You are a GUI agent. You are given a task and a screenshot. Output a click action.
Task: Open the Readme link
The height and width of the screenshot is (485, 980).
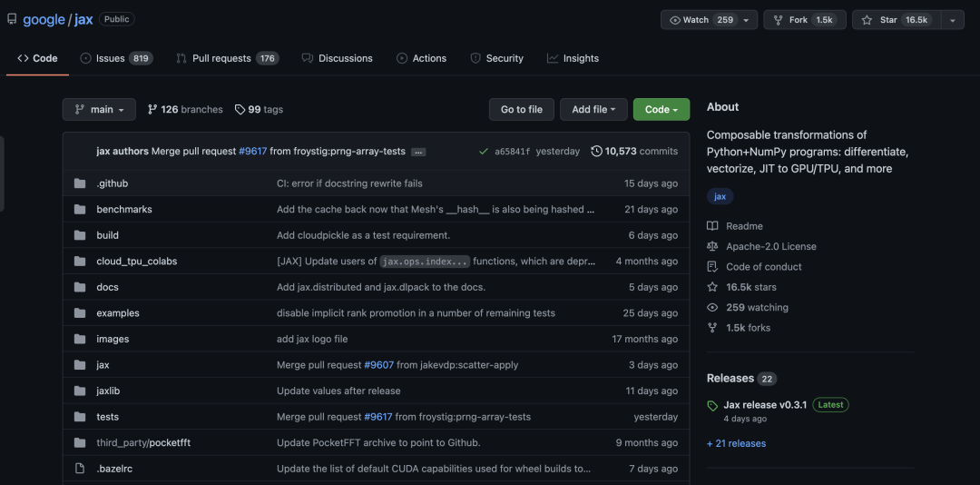735,226
